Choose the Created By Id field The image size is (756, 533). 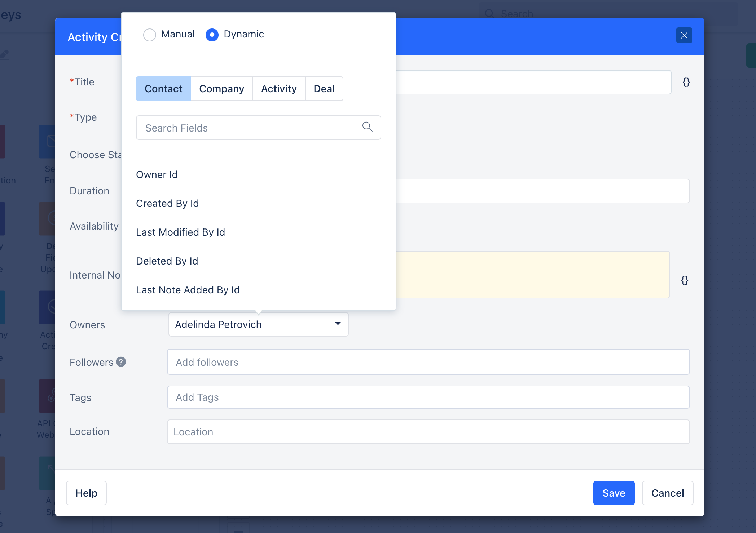pos(167,203)
